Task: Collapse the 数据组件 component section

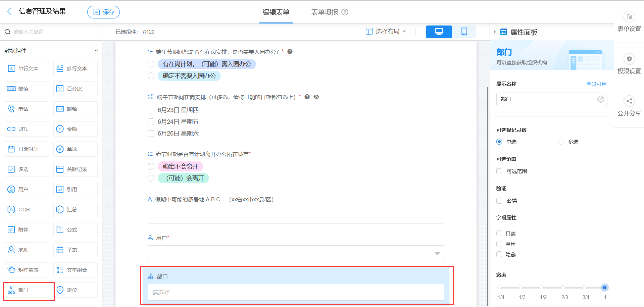Action: pyautogui.click(x=96, y=50)
